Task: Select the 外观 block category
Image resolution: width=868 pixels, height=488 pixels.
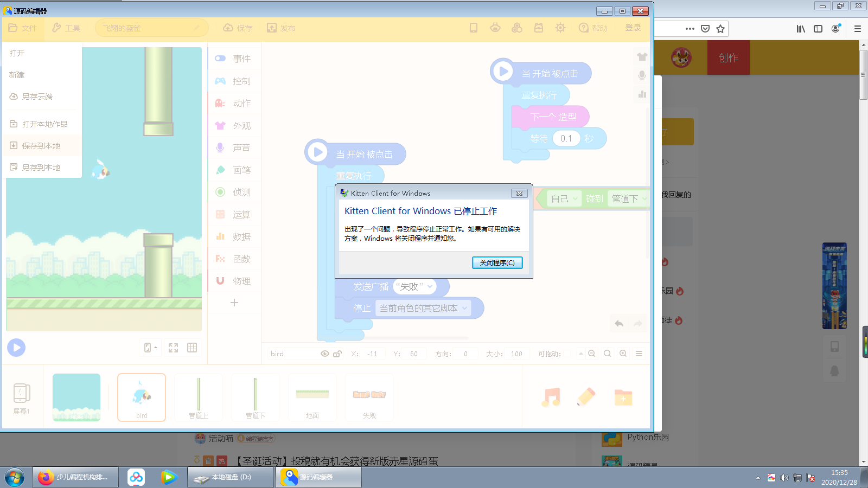Action: [x=234, y=125]
